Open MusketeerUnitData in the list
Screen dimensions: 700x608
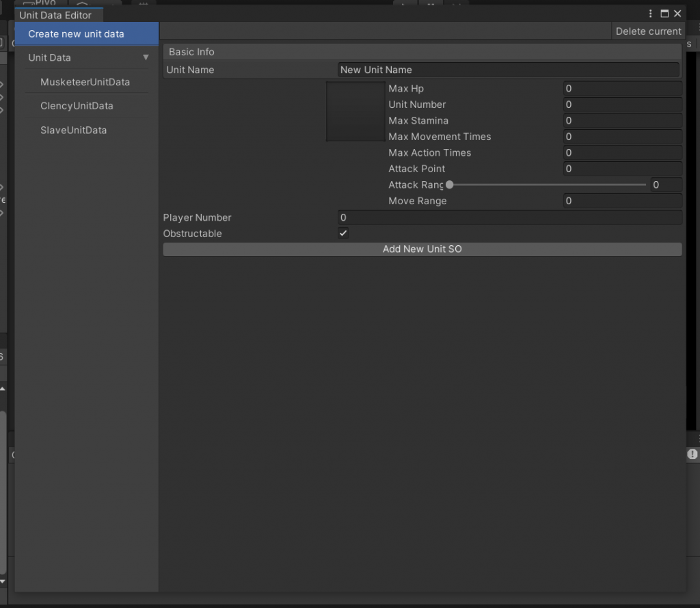(x=87, y=82)
